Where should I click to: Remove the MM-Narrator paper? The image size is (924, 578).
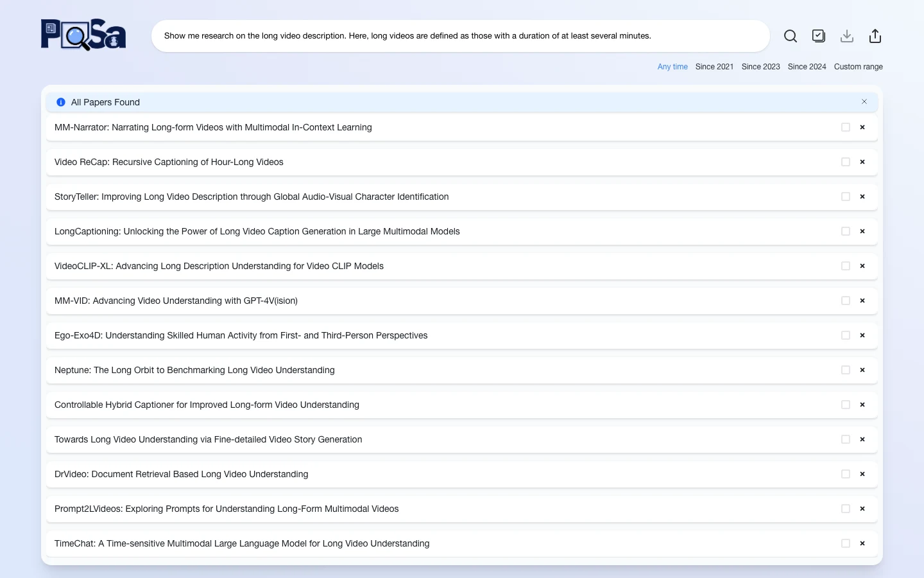pos(862,127)
